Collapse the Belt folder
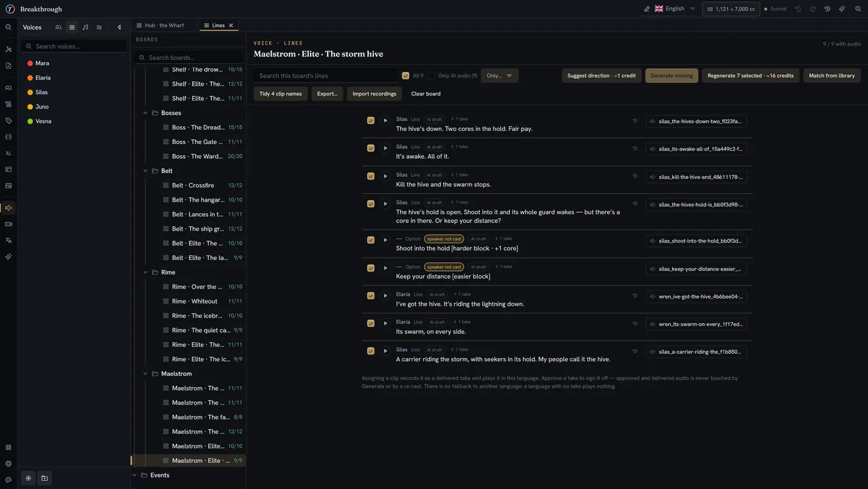868x489 pixels. click(146, 171)
